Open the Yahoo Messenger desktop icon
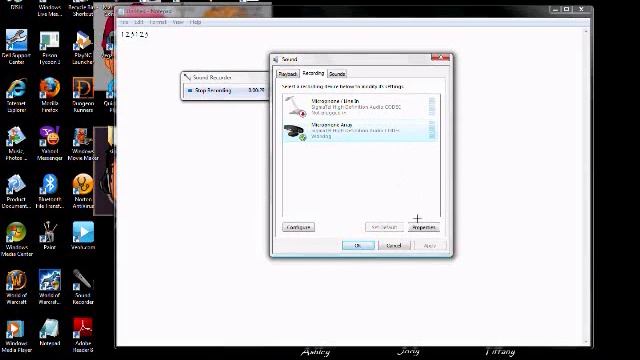640x360 pixels. click(49, 143)
